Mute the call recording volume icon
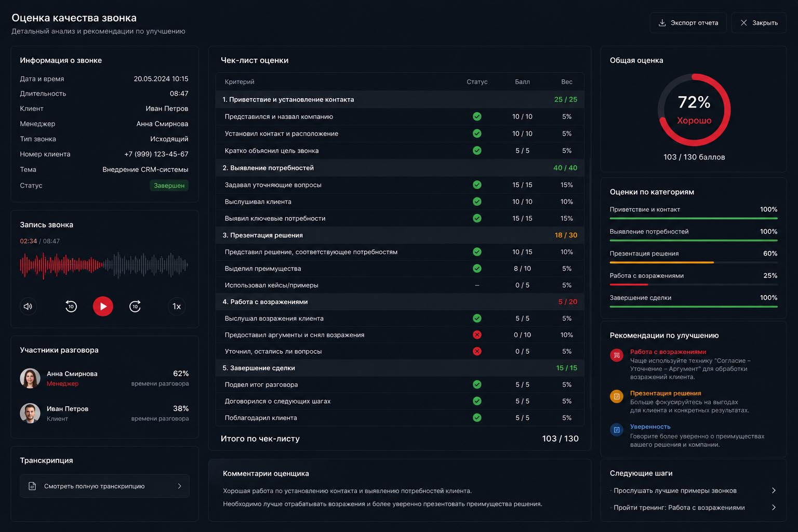The width and height of the screenshot is (798, 532). click(x=28, y=306)
